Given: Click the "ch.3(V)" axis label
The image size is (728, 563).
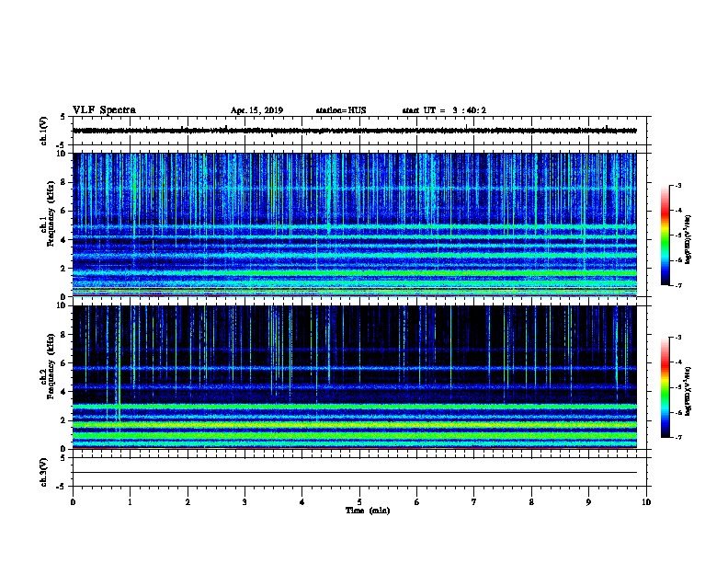Looking at the screenshot, I should tap(43, 472).
